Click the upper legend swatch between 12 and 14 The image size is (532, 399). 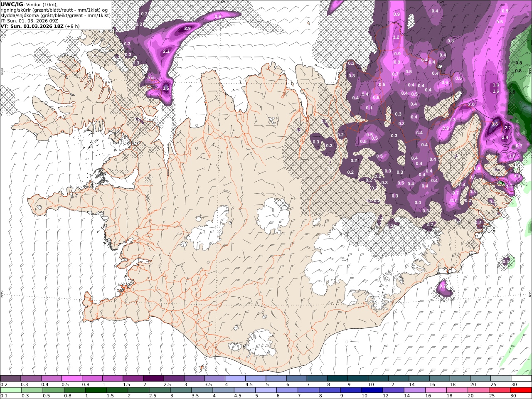point(399,379)
